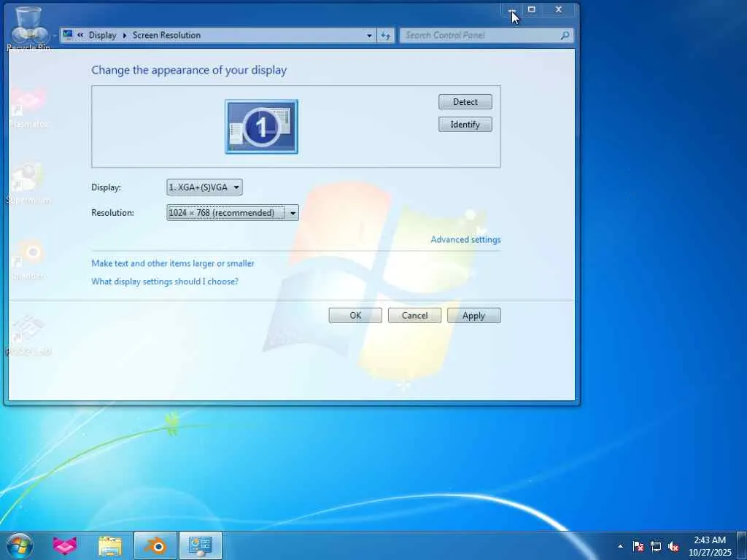This screenshot has width=747, height=560.
Task: Click the Show desktop strip
Action: coord(742,545)
